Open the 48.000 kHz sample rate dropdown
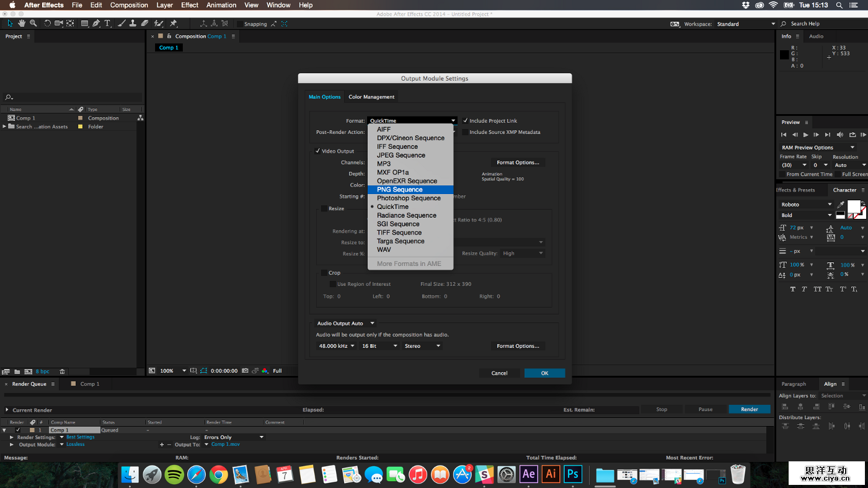 click(337, 346)
